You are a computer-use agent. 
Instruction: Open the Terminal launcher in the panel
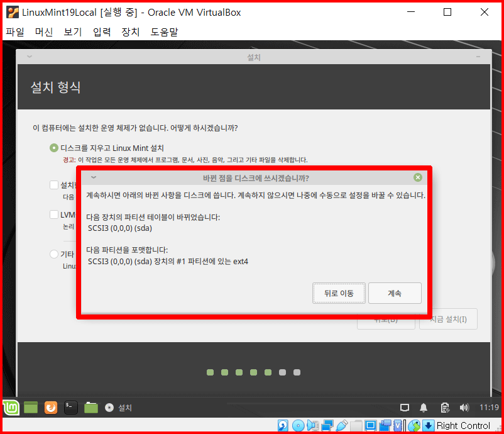(x=71, y=408)
